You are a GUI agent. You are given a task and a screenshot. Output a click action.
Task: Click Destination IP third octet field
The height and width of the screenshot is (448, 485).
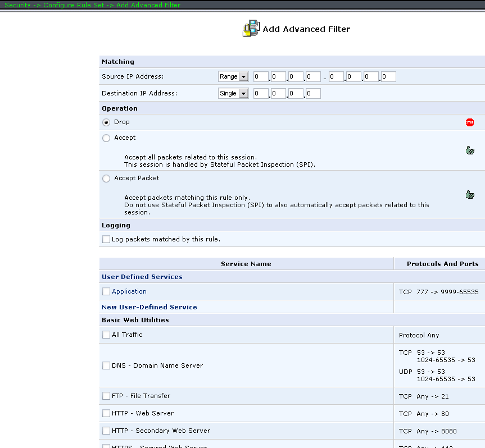(296, 93)
